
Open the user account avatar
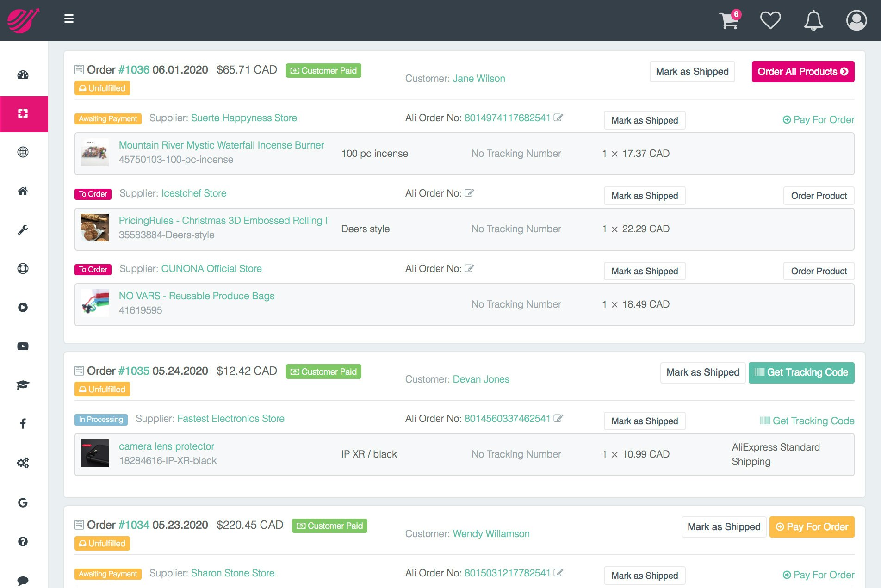[x=856, y=20]
